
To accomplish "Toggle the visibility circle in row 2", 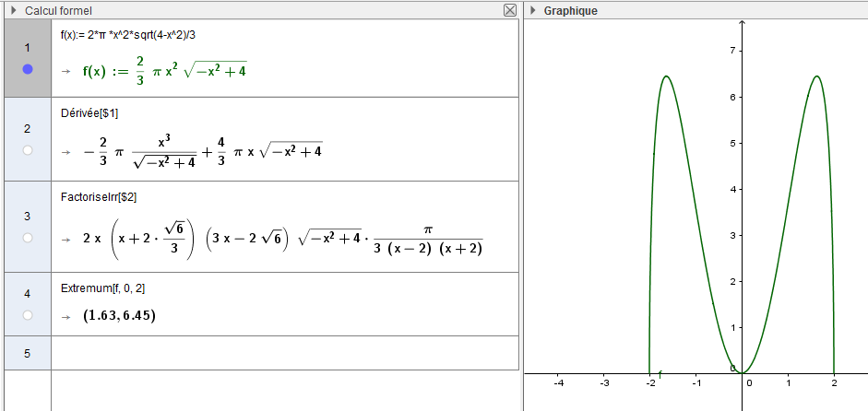I will pyautogui.click(x=28, y=150).
